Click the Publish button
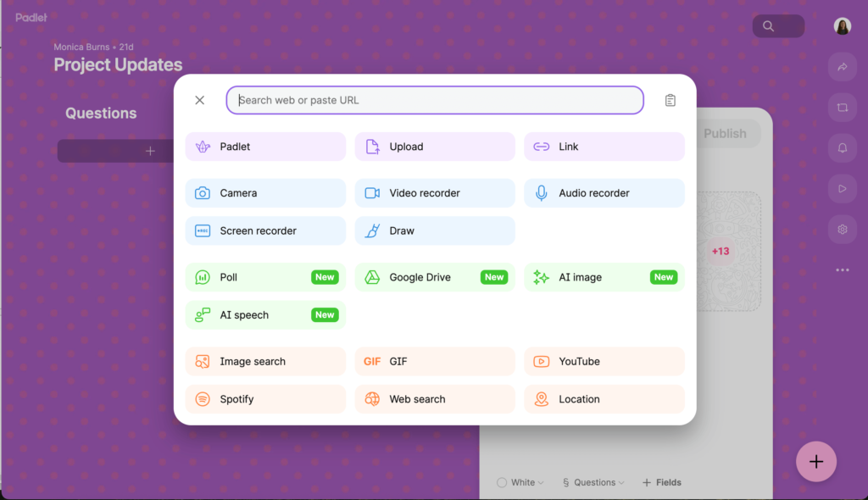This screenshot has height=500, width=868. 726,133
